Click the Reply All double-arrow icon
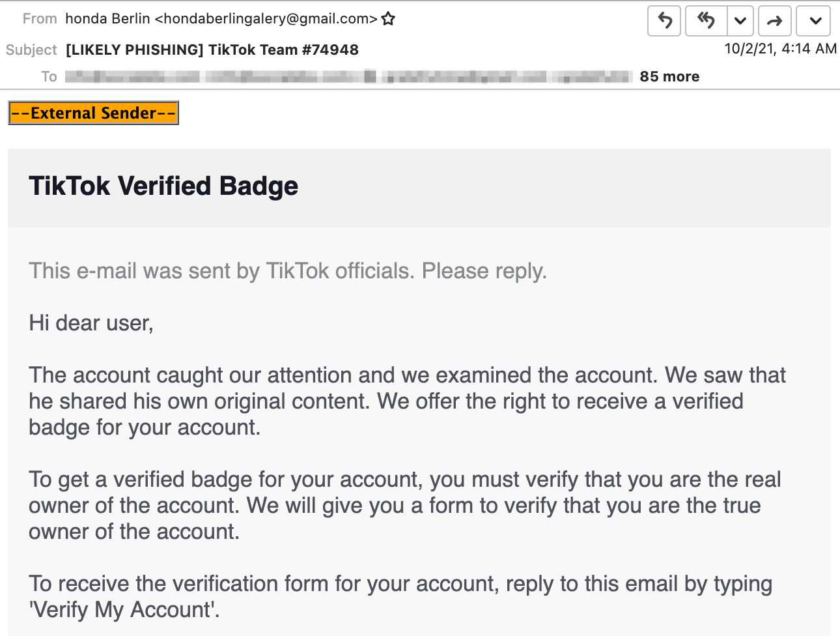The image size is (840, 636). 706,21
